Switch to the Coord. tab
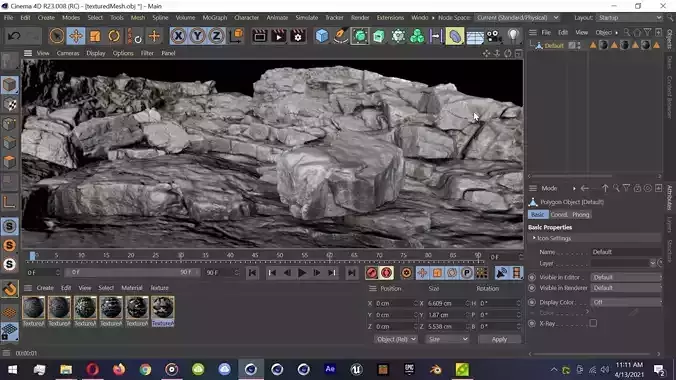Viewport: 676px width, 380px height. 559,214
